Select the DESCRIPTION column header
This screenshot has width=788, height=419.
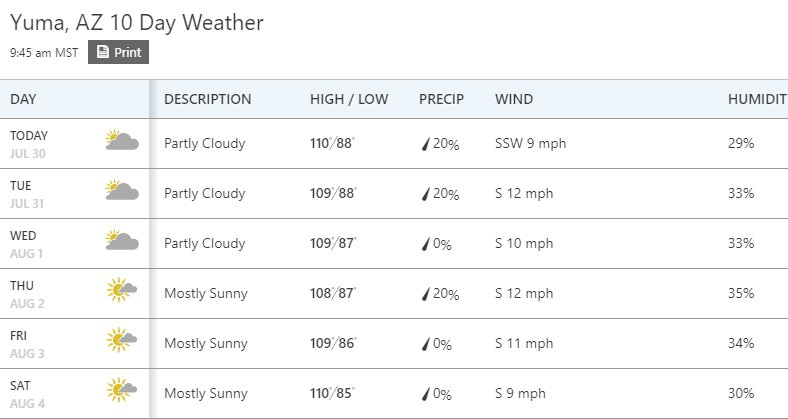pos(208,99)
